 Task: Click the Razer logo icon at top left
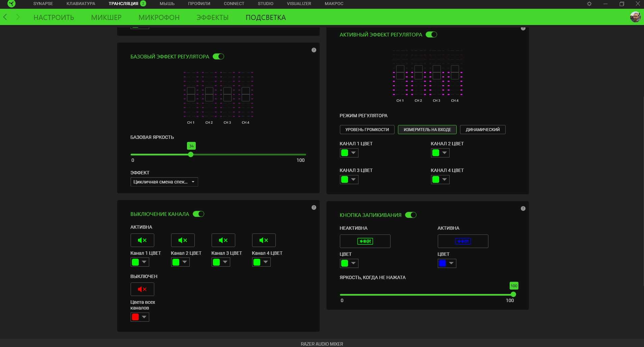pyautogui.click(x=11, y=4)
